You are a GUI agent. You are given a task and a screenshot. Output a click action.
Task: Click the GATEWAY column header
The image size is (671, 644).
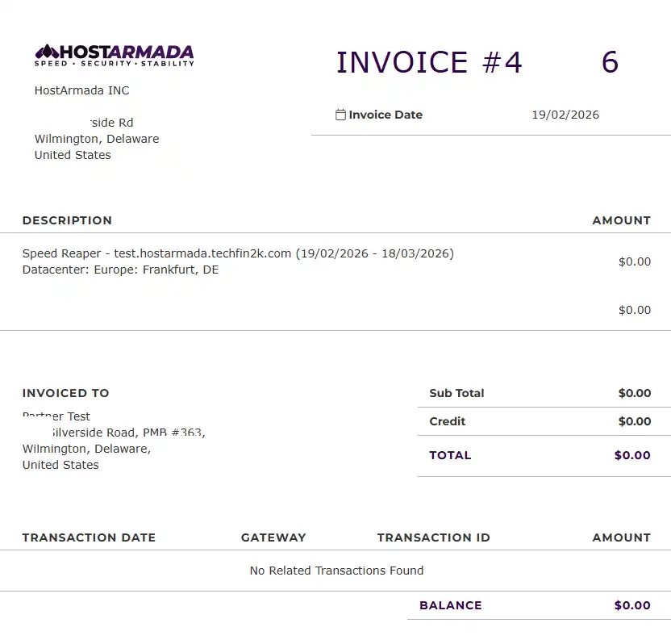(x=273, y=537)
